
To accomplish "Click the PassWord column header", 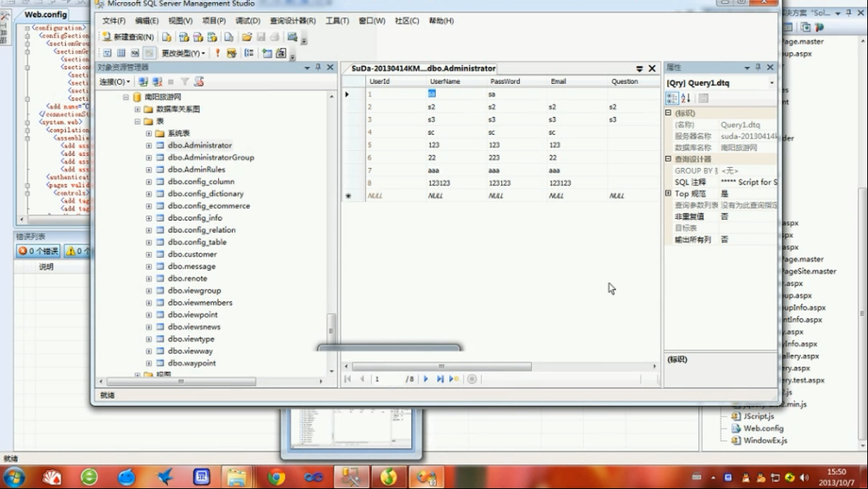I will [x=516, y=81].
